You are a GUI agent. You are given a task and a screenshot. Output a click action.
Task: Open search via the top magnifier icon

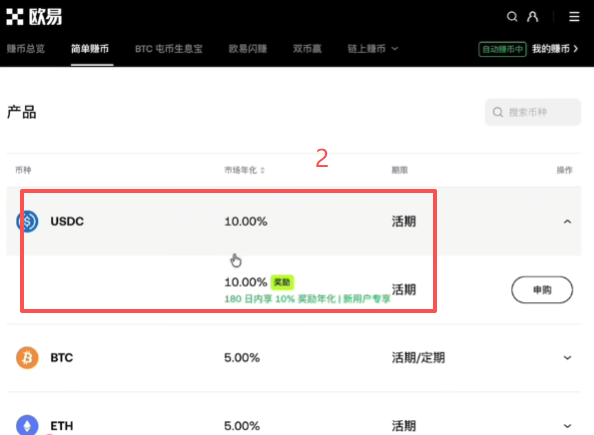512,17
